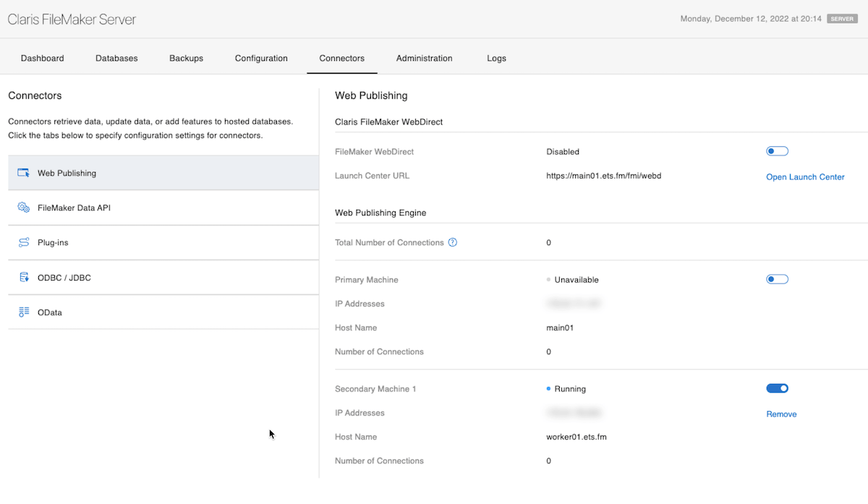This screenshot has height=504, width=868.
Task: Open the Logs tab
Action: tap(497, 59)
